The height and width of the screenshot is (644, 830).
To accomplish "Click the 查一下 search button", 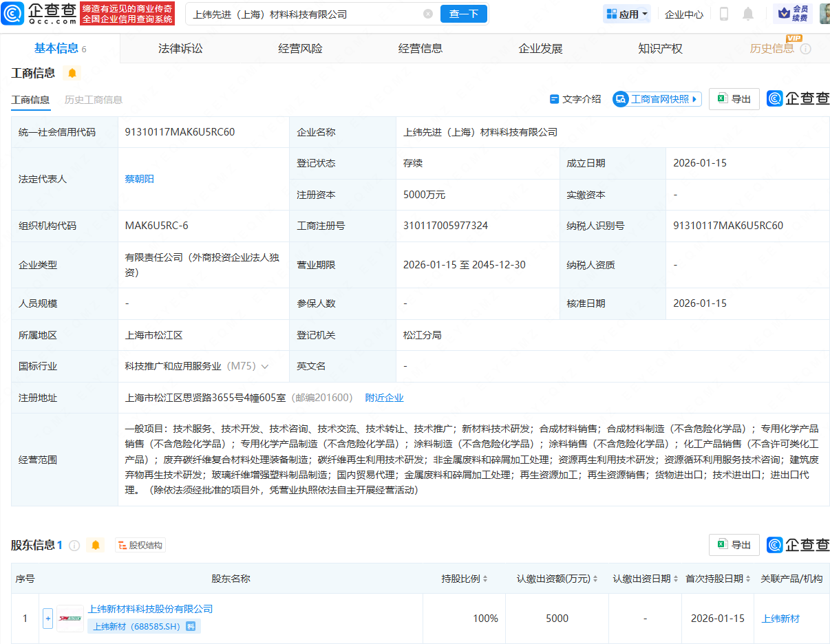I will tap(463, 14).
